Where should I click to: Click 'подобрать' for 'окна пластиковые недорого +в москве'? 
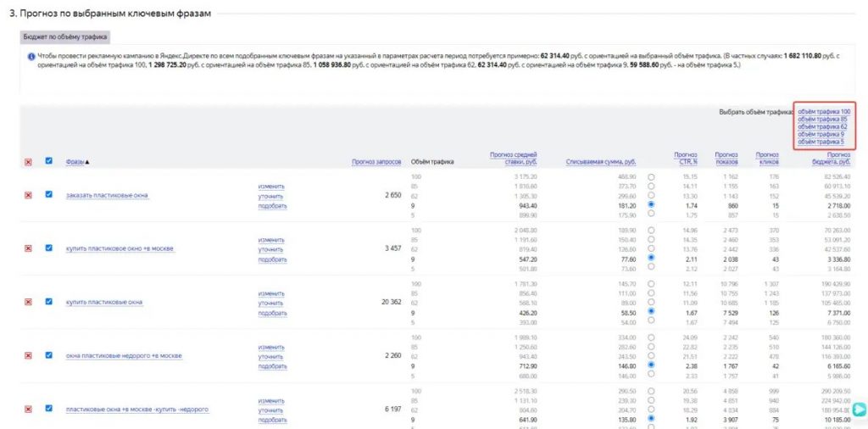click(272, 366)
